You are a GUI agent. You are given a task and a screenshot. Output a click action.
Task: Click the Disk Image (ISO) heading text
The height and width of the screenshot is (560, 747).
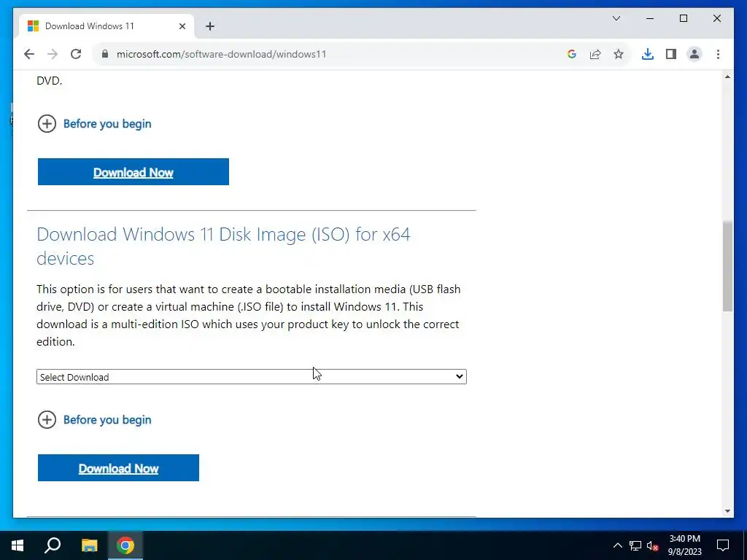tap(223, 246)
